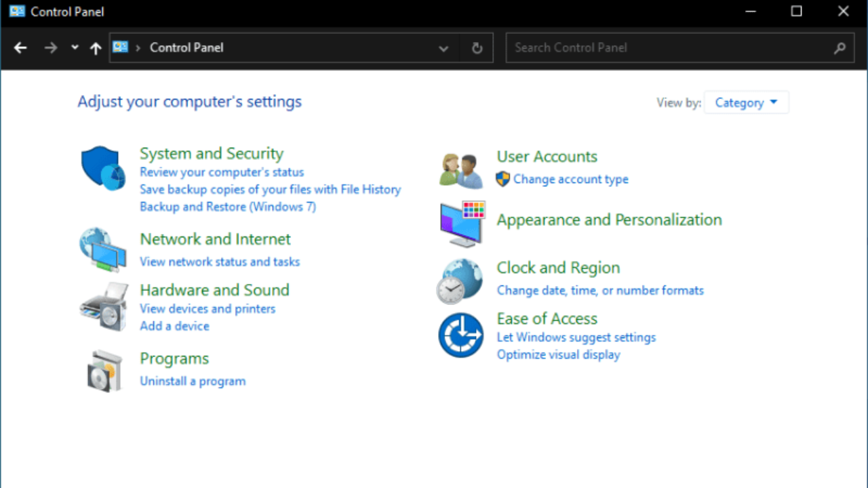This screenshot has height=488, width=868.
Task: Open Uninstall a program link
Action: [x=193, y=381]
